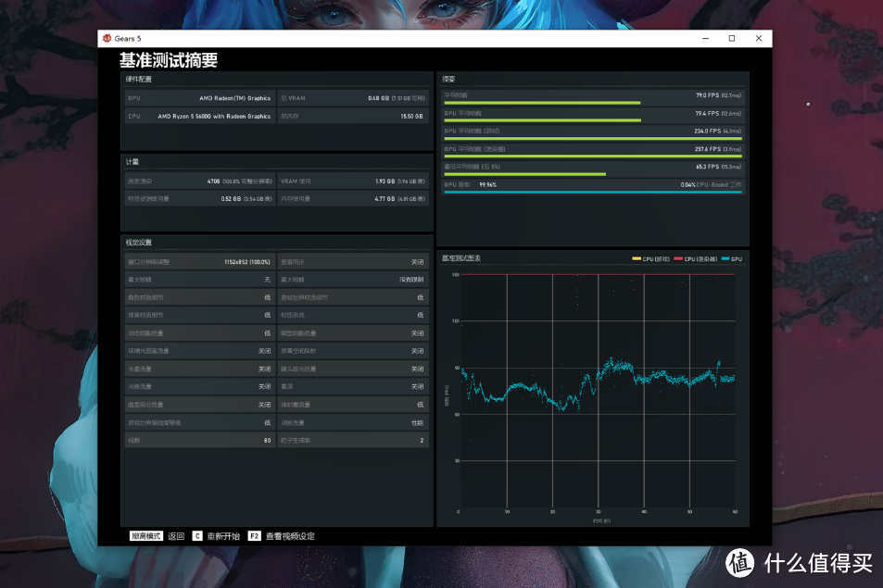Click the 基准测试图表 chart title
This screenshot has height=588, width=883.
click(x=461, y=258)
